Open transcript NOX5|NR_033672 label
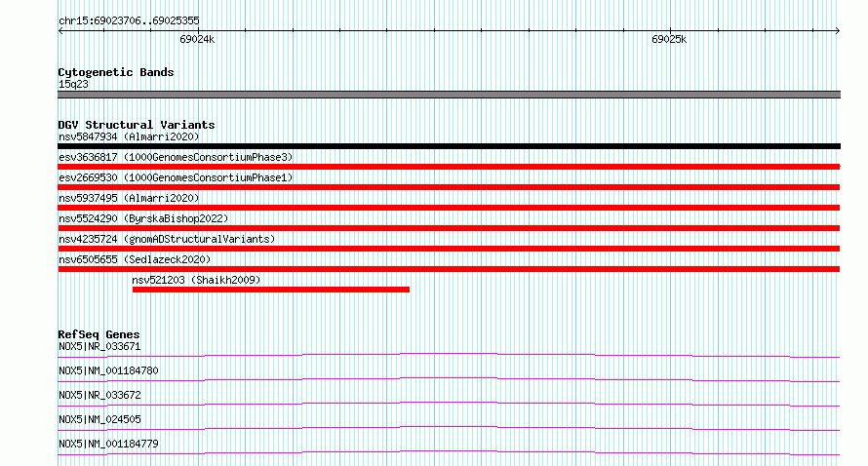Image resolution: width=868 pixels, height=466 pixels. (x=99, y=395)
